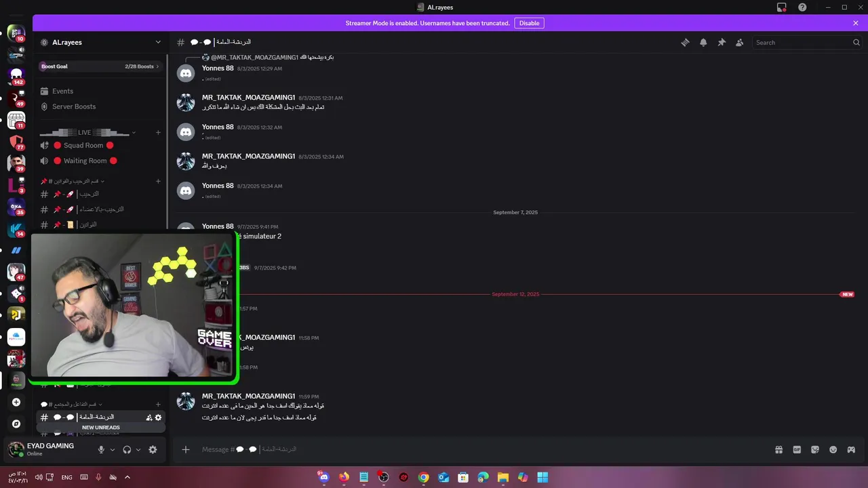Join the Squad Room voice channel

[x=100, y=145]
